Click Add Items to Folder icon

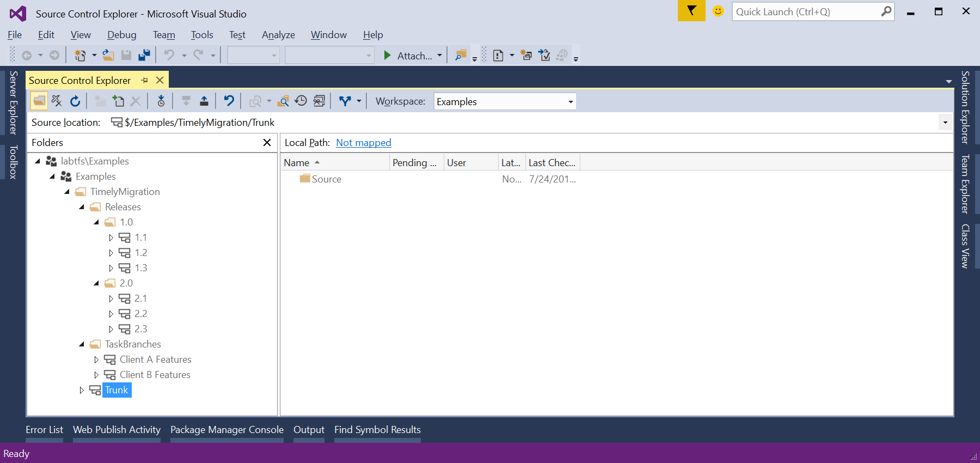118,101
